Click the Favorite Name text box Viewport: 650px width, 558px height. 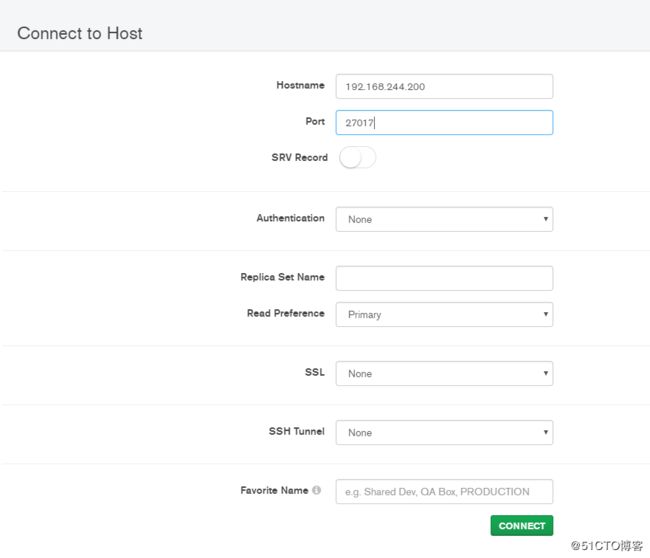(444, 492)
